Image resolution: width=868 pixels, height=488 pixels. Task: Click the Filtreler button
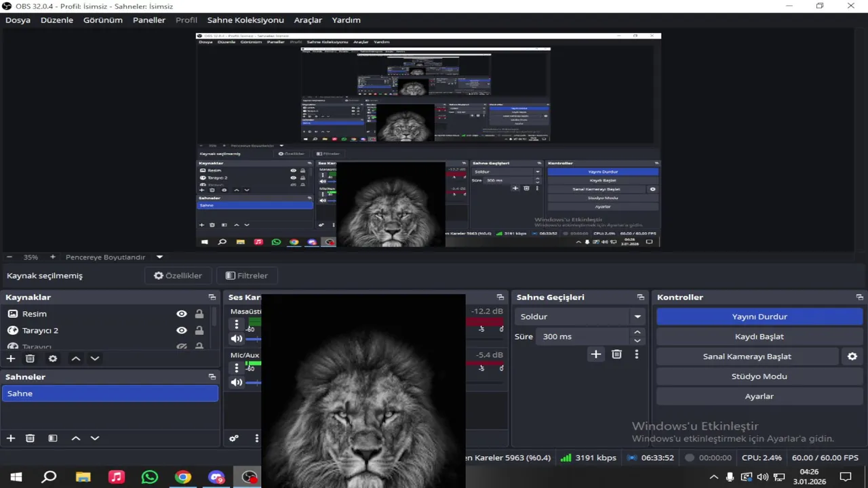tap(246, 276)
